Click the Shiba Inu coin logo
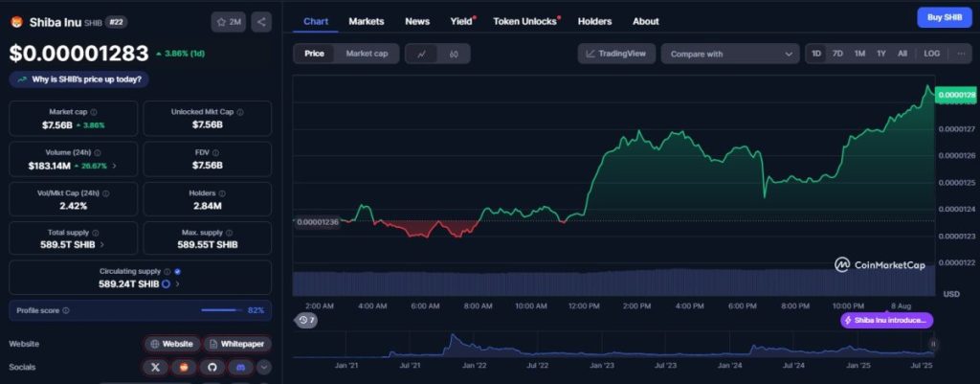This screenshot has height=384, width=980. coord(17,22)
